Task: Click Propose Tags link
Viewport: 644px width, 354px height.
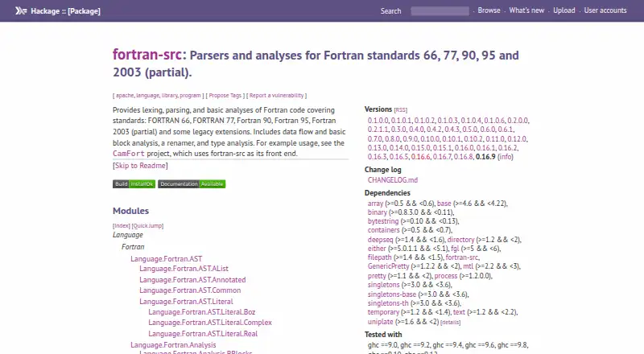Action: click(x=225, y=95)
